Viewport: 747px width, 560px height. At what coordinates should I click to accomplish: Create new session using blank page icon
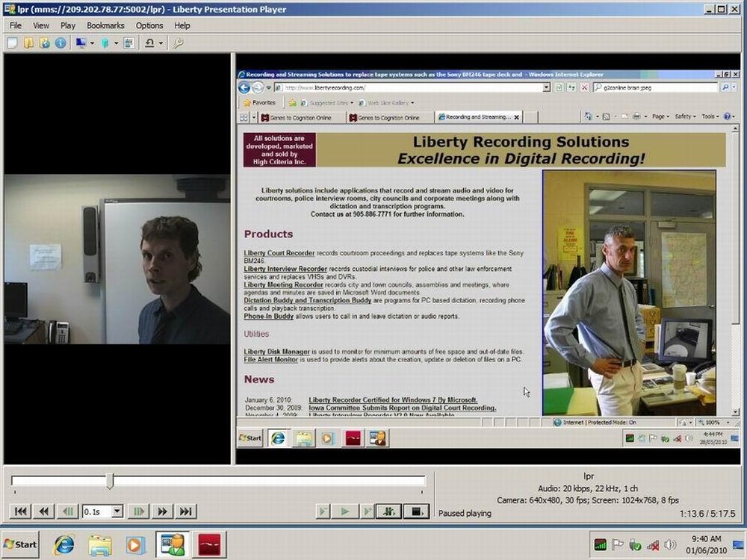click(10, 43)
